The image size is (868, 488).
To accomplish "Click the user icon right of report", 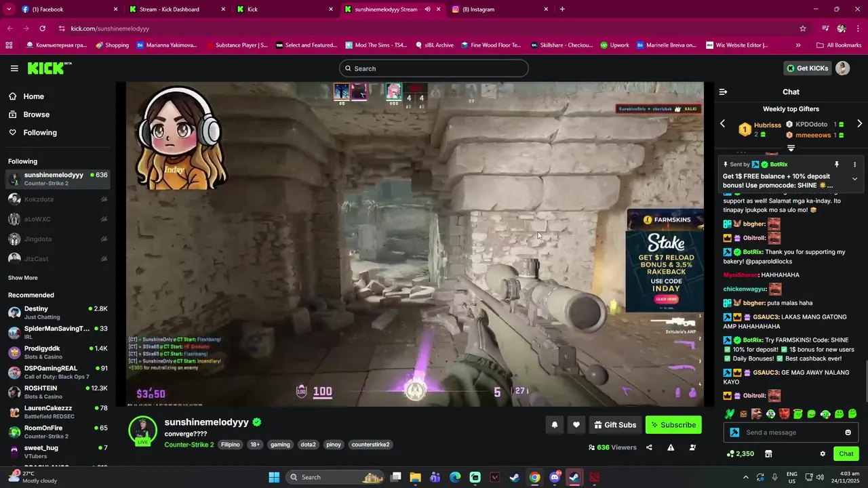I will point(692,447).
